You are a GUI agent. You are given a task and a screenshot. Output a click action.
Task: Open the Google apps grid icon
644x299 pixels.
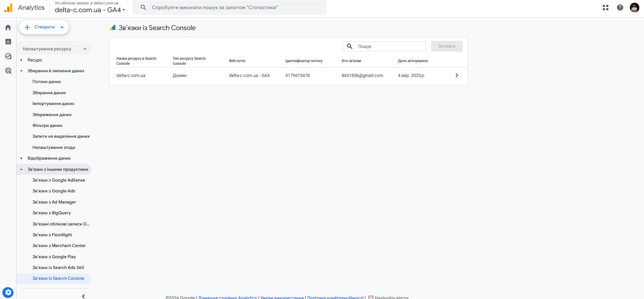(x=606, y=7)
